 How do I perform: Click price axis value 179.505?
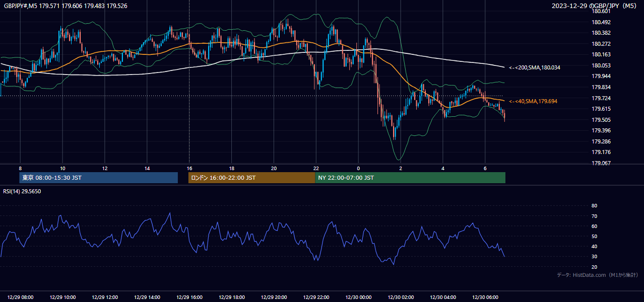[x=601, y=120]
